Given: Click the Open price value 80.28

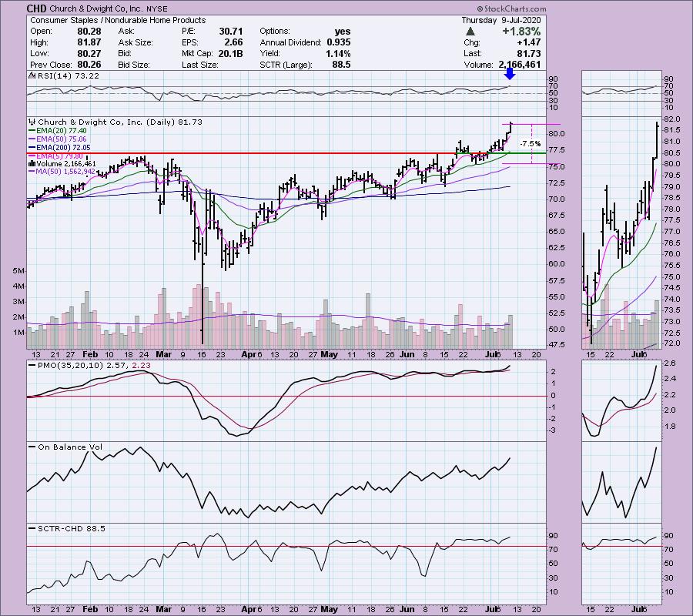Looking at the screenshot, I should coord(89,32).
